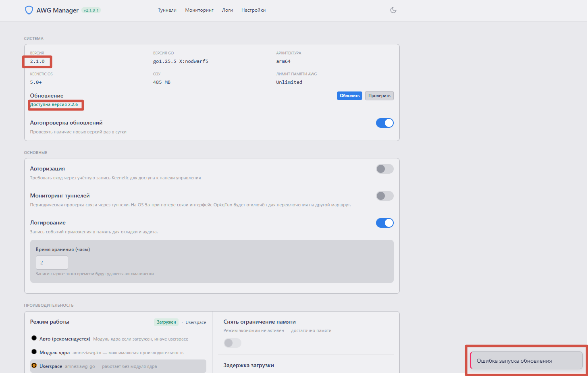Disable the Автопроверка обновлений switch

[x=384, y=123]
